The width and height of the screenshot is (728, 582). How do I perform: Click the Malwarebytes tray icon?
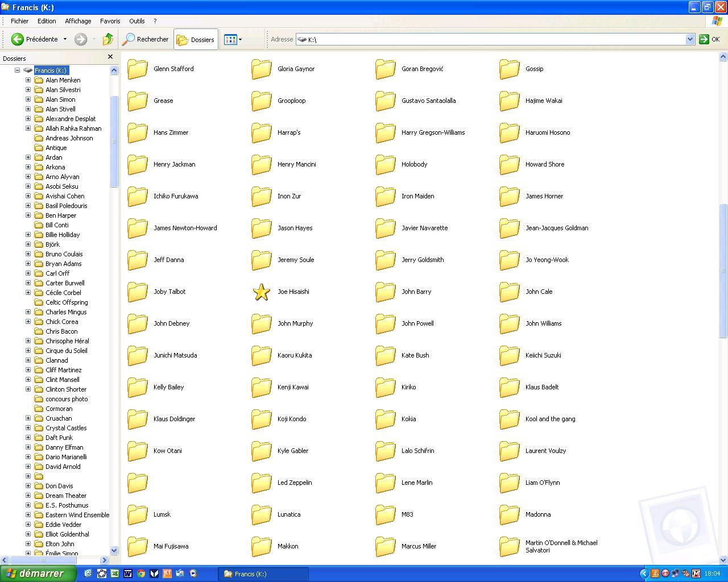(696, 573)
